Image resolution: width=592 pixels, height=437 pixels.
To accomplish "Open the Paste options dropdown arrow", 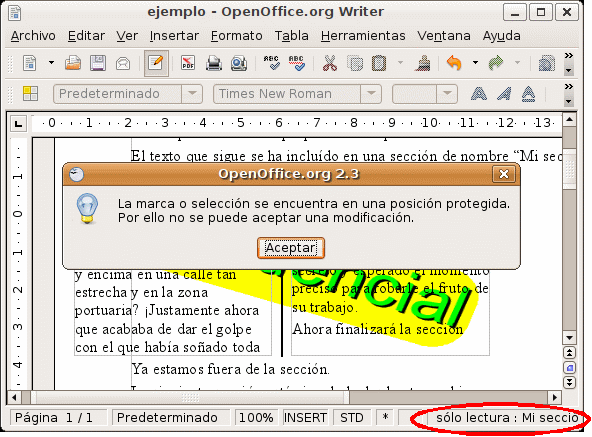I will pos(400,63).
